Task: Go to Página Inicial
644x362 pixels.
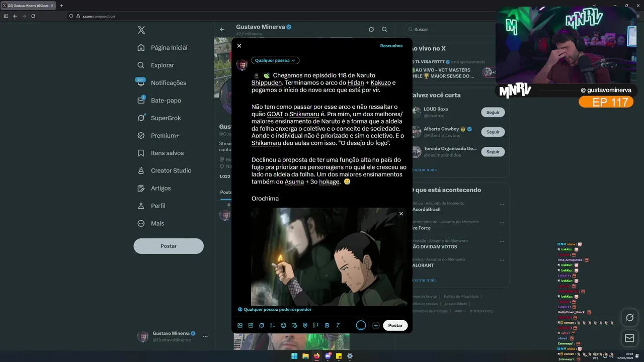Action: click(x=163, y=48)
